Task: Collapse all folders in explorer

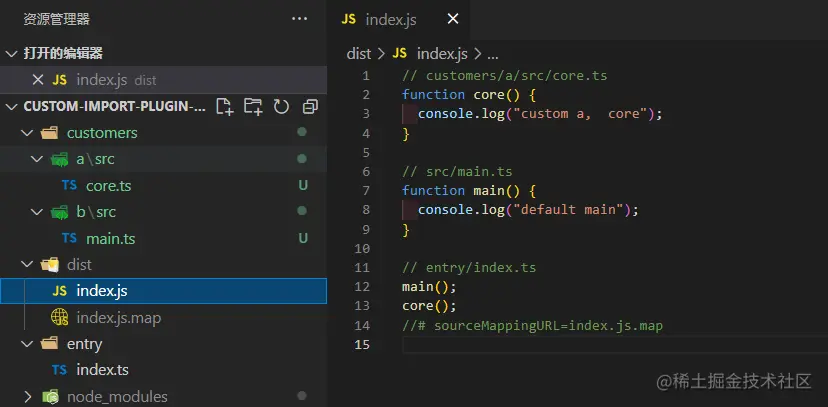Action: pos(310,107)
